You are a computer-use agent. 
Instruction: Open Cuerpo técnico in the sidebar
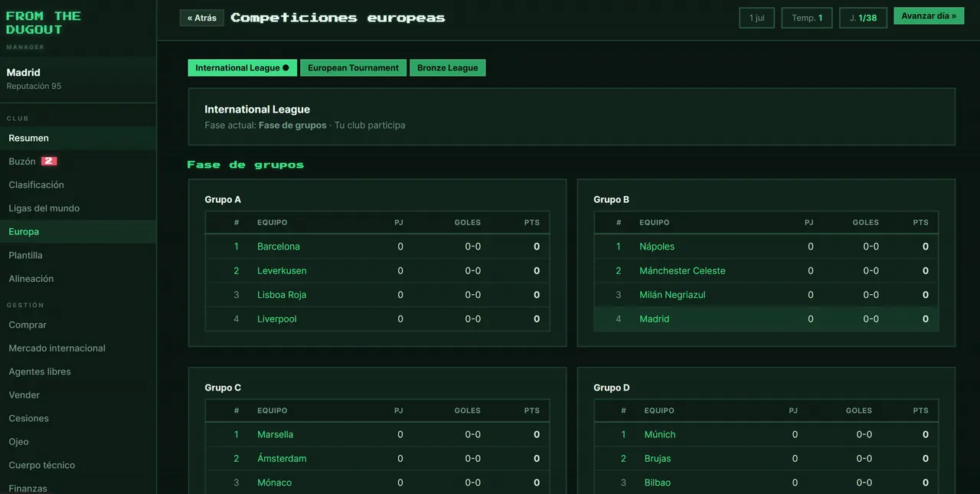[x=78, y=465]
